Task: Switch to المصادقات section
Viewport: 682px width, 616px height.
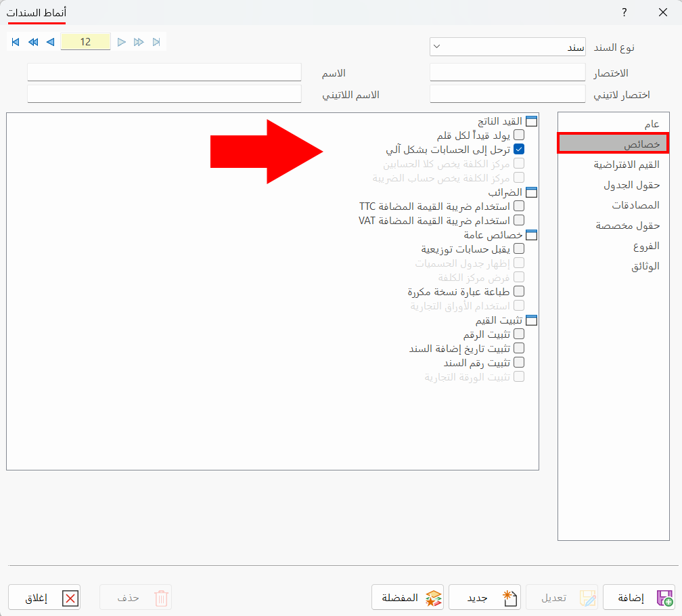Action: tap(613, 205)
